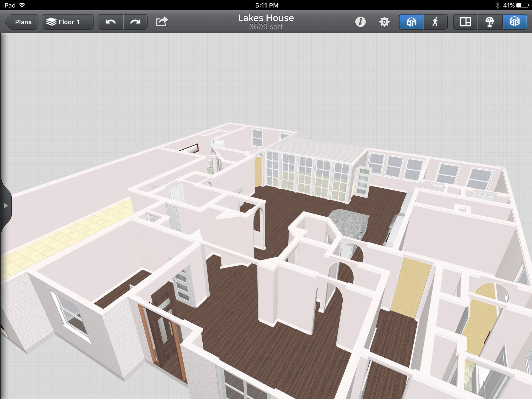The width and height of the screenshot is (532, 399).
Task: Toggle the 3D cube view
Action: click(x=515, y=22)
